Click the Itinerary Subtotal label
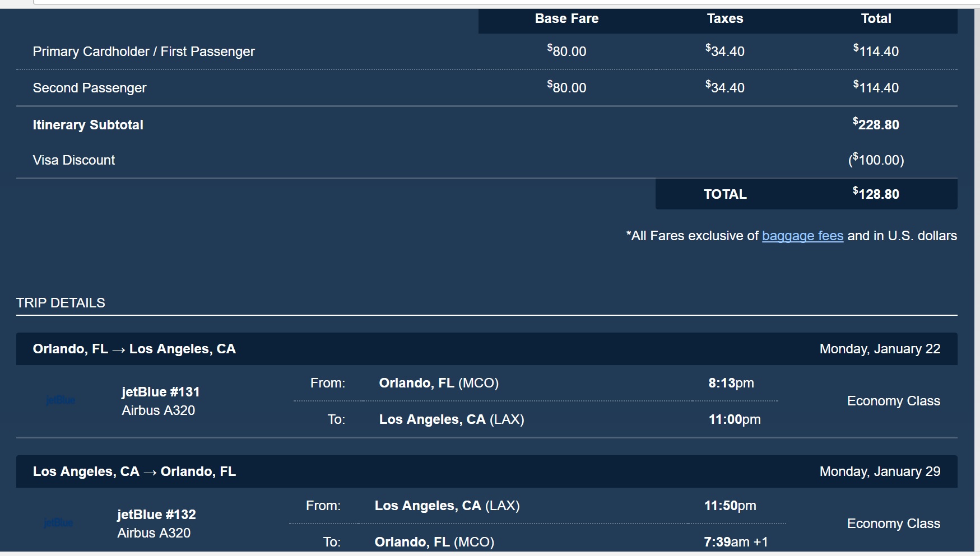The image size is (980, 556). point(88,125)
